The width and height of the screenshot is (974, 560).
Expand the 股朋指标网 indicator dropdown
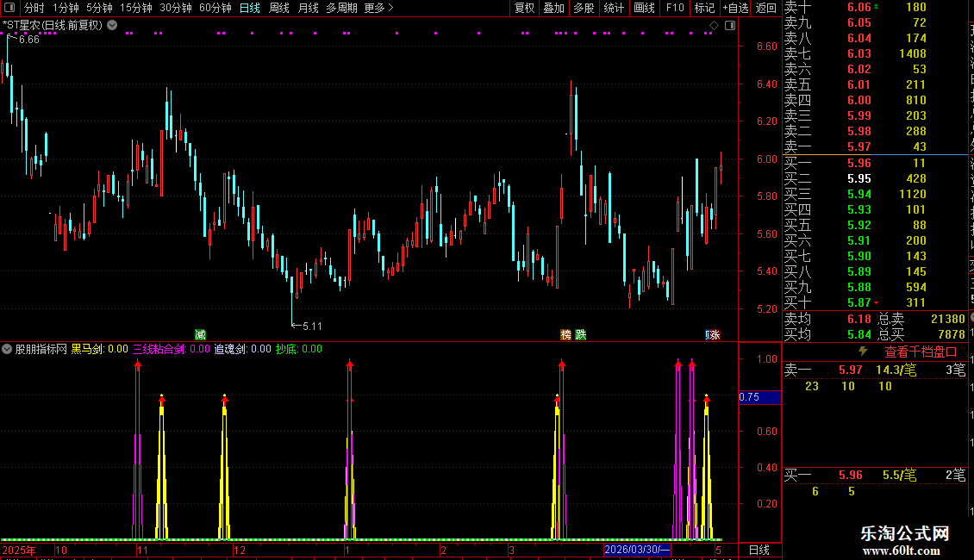[x=7, y=349]
